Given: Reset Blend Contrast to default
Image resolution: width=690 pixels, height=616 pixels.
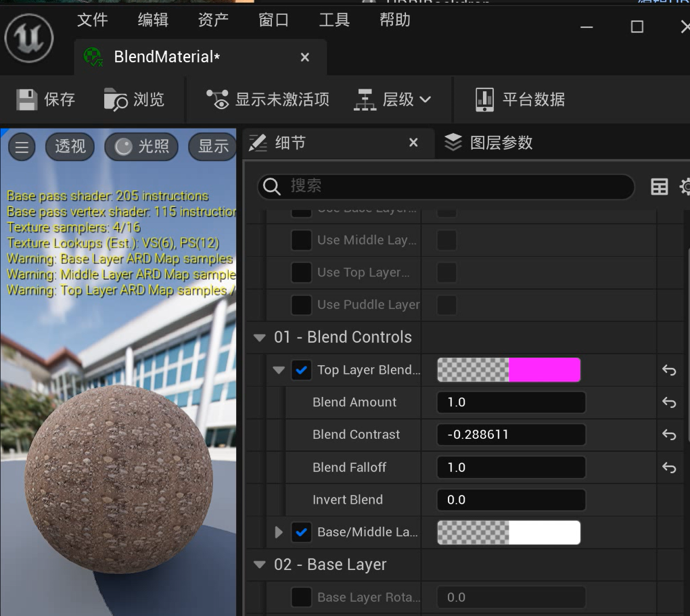Looking at the screenshot, I should (669, 435).
